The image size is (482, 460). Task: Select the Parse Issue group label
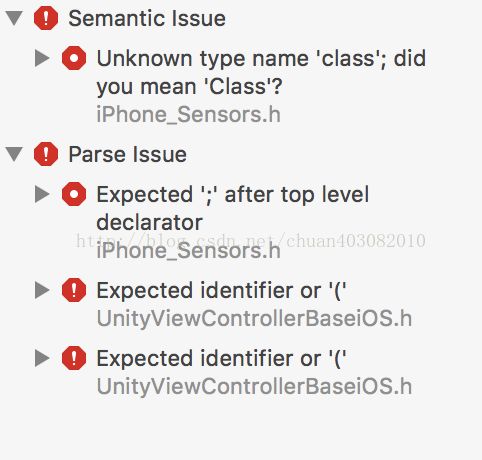tap(127, 154)
